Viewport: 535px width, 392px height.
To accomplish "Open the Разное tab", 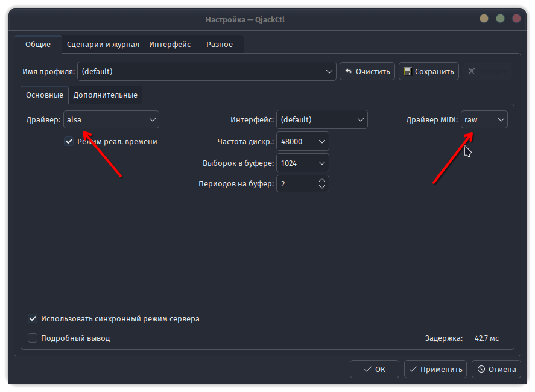I will (x=220, y=44).
